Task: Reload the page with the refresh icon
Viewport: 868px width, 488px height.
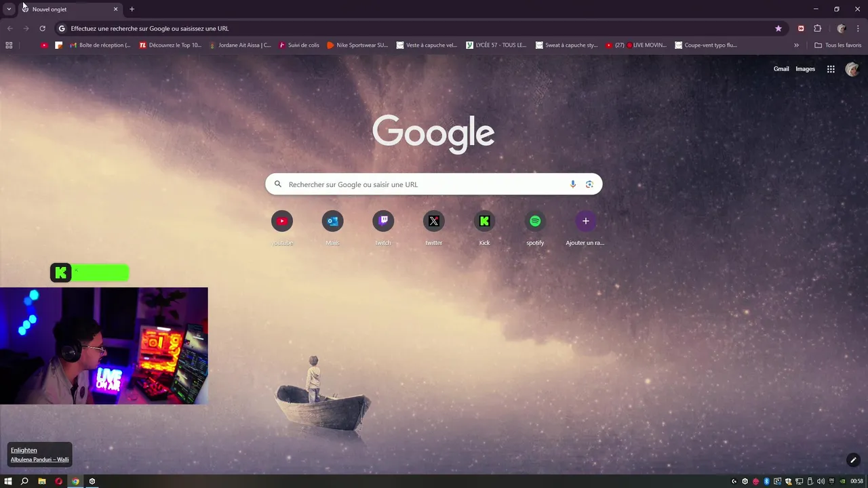Action: (42, 28)
